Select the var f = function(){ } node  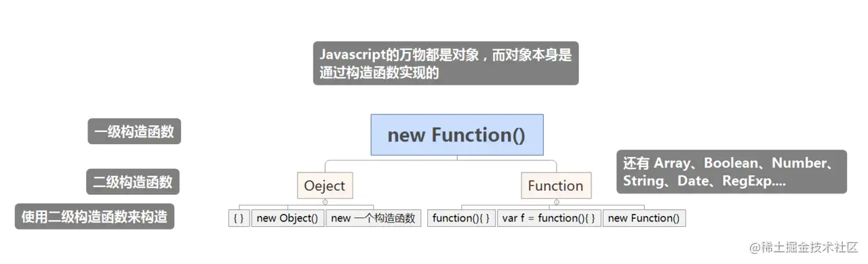549,218
